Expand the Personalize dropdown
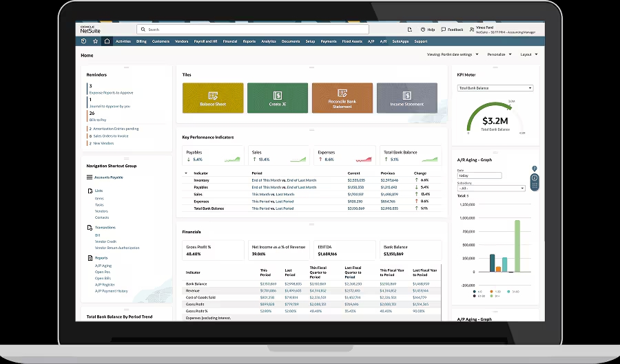Screen dimensions: 620x364 (499, 54)
